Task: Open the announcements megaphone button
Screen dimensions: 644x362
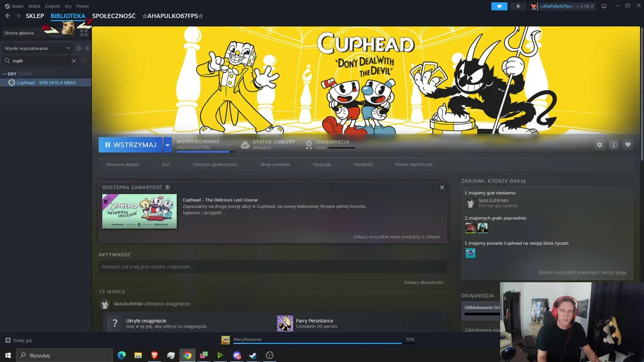Action: 500,6
